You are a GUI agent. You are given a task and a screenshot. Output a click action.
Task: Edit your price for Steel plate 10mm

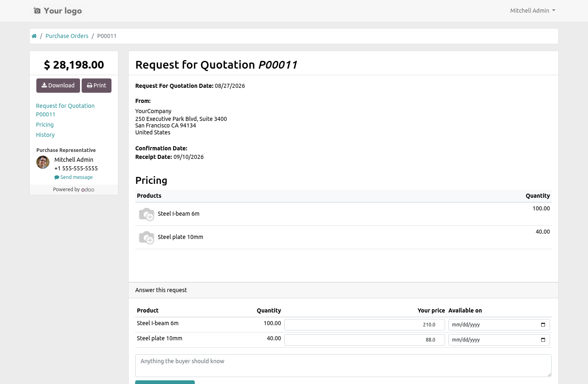click(x=365, y=340)
